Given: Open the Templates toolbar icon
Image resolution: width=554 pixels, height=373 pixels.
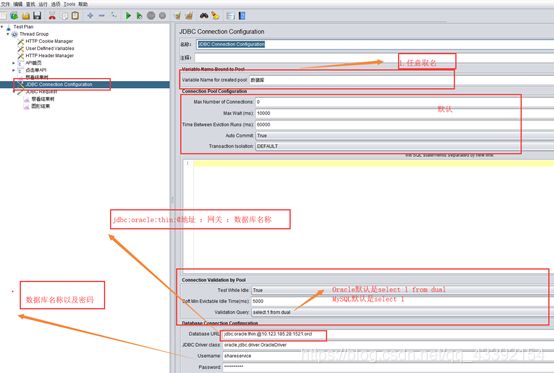Looking at the screenshot, I should point(14,16).
